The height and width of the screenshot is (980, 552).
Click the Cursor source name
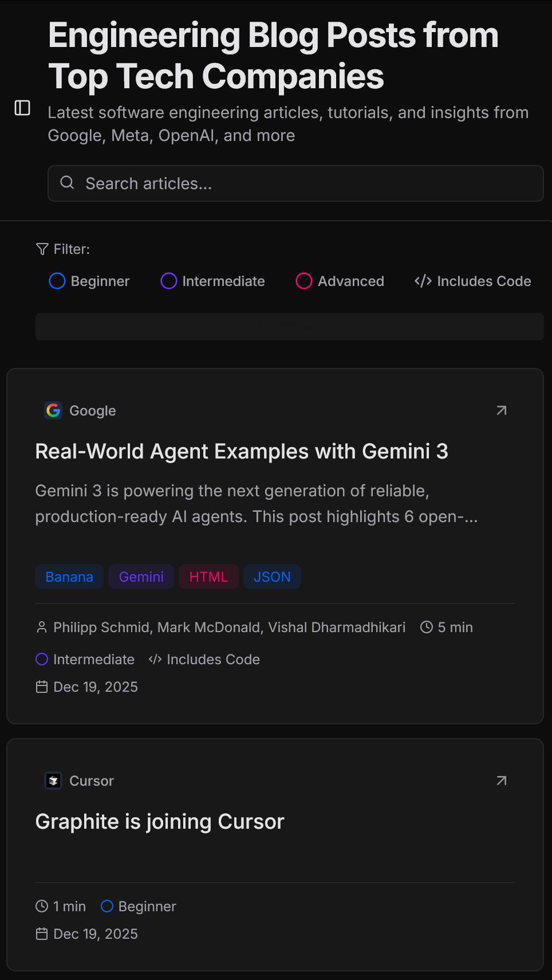(x=92, y=781)
